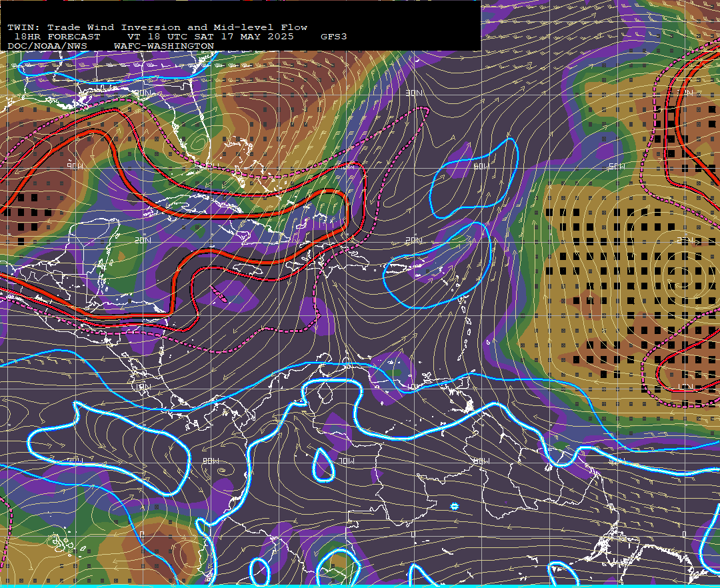This screenshot has height=588, width=720.
Task: Click the "50W" longitude label
Action: click(616, 167)
